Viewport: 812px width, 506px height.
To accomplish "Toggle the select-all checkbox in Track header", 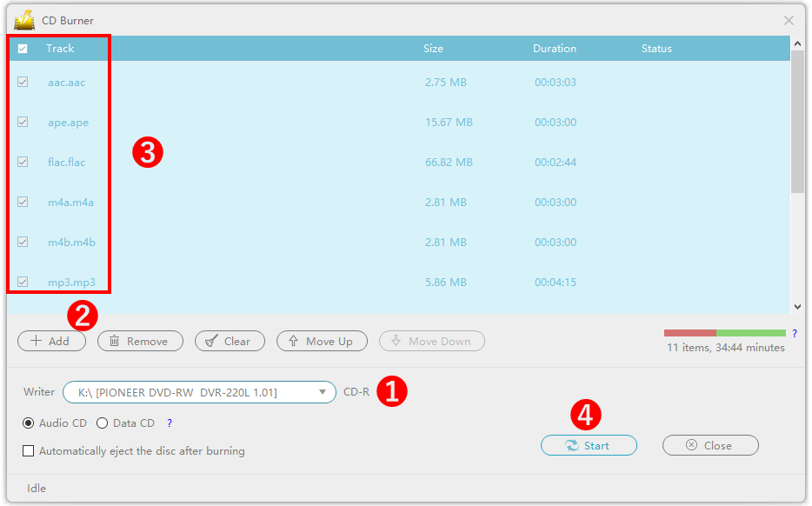I will click(23, 49).
